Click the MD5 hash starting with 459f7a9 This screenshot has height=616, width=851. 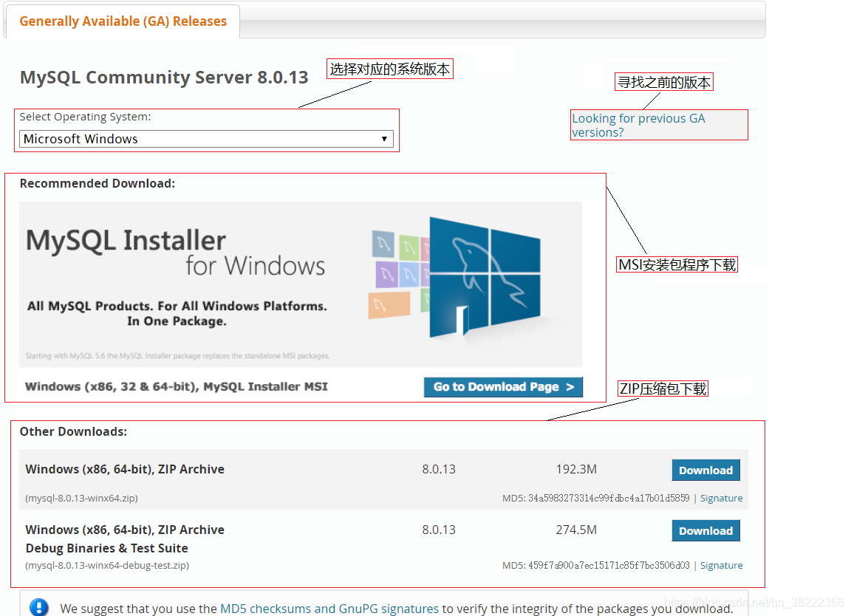609,566
